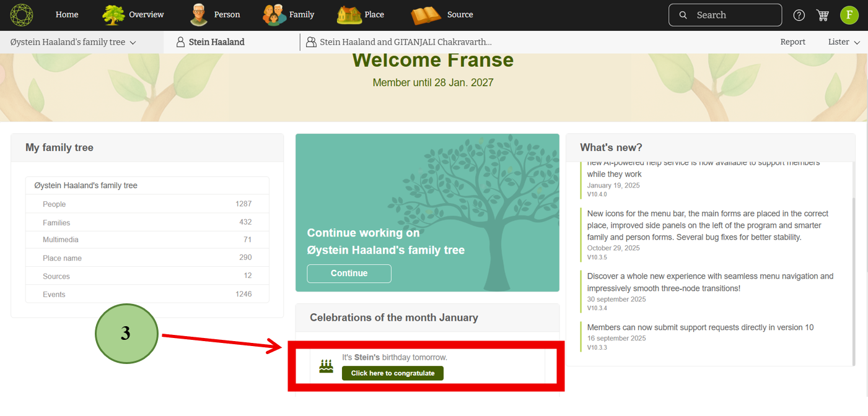Viewport: 868px width, 416px height.
Task: Click the Search input field
Action: click(725, 15)
